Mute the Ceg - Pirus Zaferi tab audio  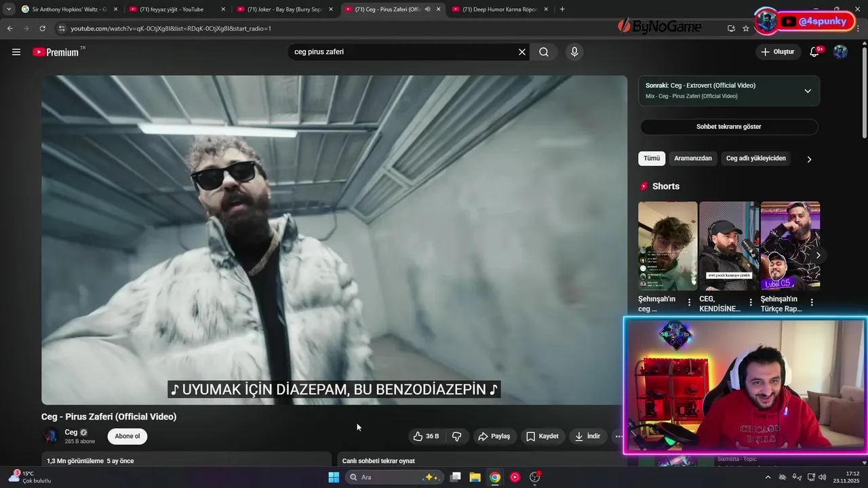[427, 9]
